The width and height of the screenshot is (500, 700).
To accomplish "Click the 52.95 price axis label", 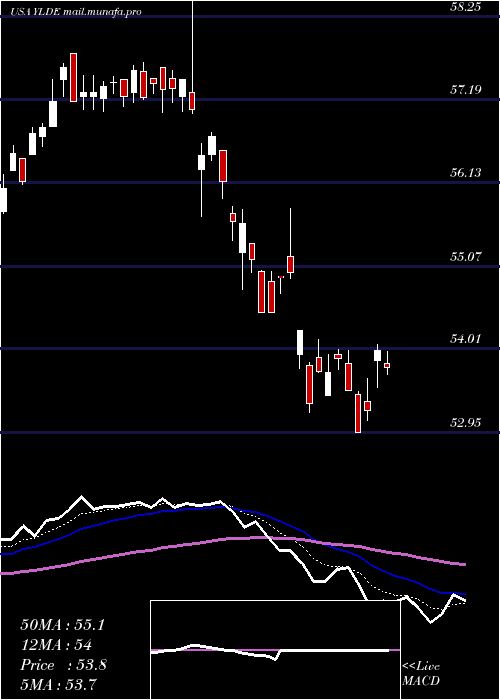I will point(466,422).
